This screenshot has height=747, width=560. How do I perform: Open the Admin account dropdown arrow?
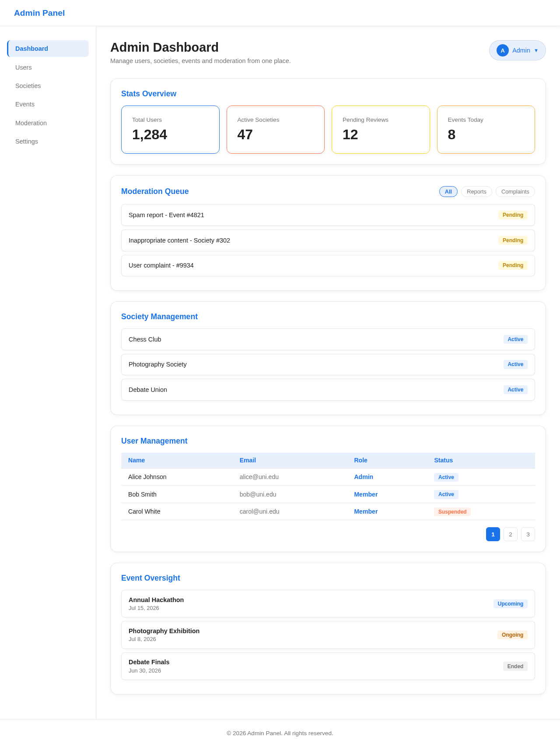point(536,50)
